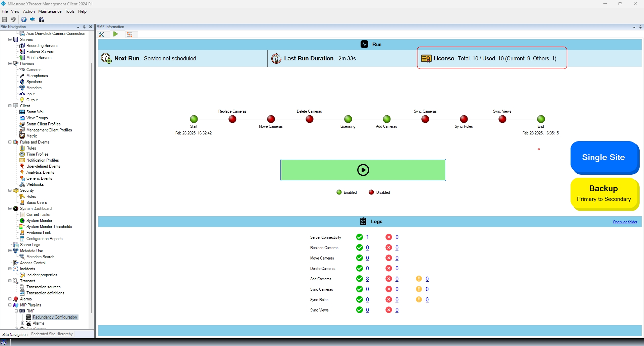Screen dimensions: 644x346
Task: Click the green Run arrow icon
Action: coord(115,34)
